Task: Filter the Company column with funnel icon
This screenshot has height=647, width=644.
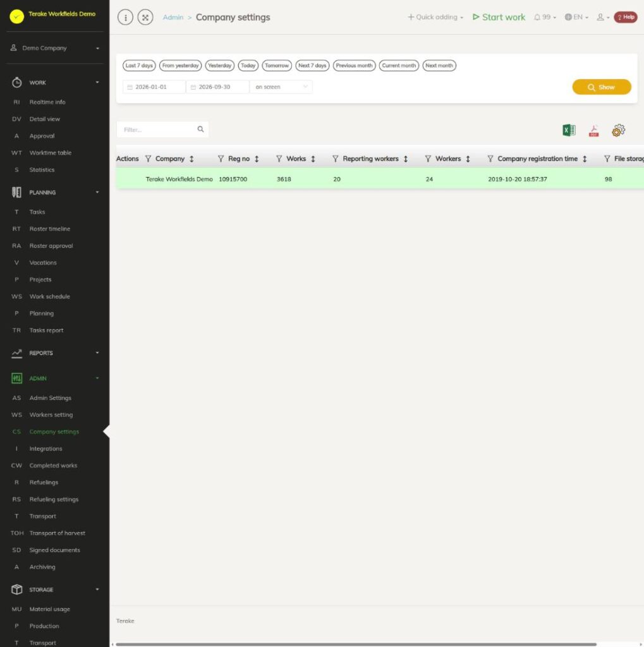Action: [x=148, y=159]
